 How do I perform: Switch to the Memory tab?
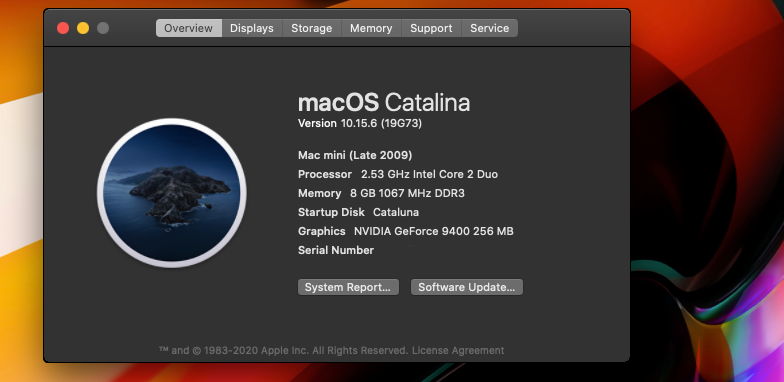point(371,28)
